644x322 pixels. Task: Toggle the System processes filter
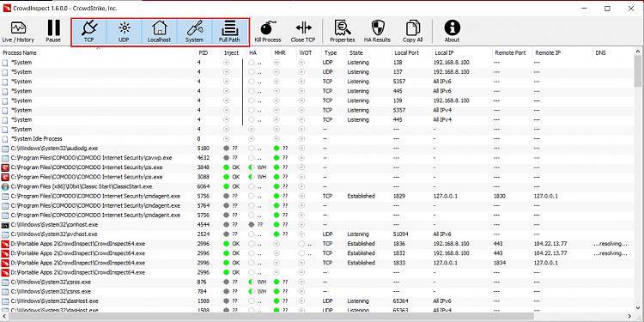[x=194, y=32]
